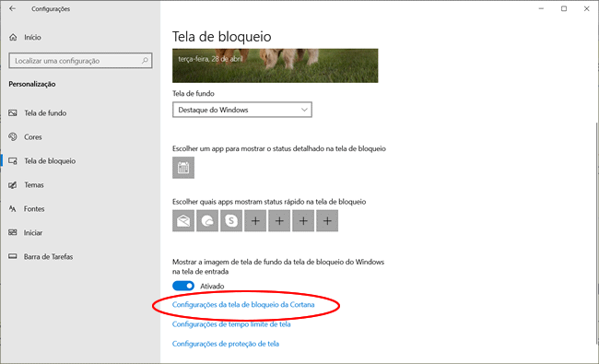
Task: Click the back arrow in Configurações
Action: [x=13, y=8]
